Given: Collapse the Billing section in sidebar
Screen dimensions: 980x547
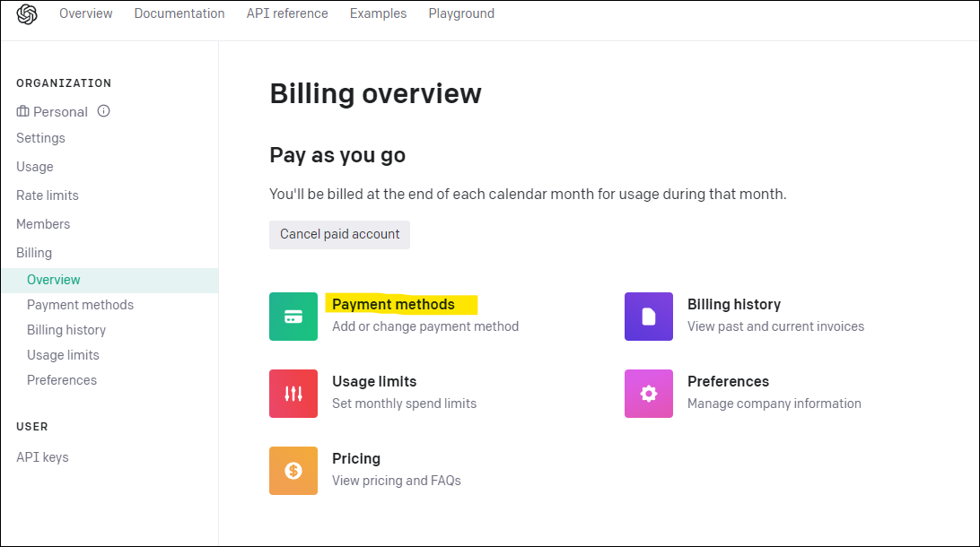Looking at the screenshot, I should pyautogui.click(x=34, y=253).
